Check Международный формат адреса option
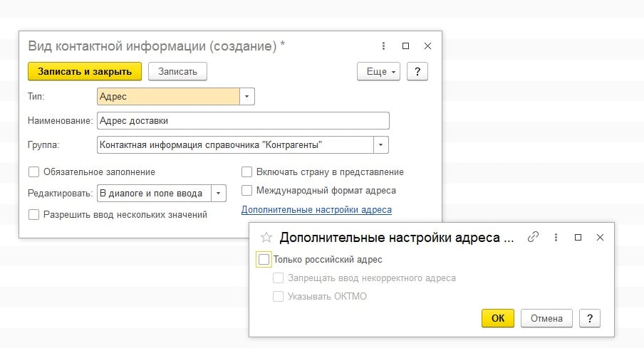The width and height of the screenshot is (644, 348). click(x=246, y=190)
